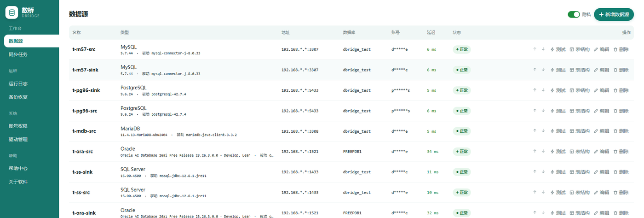This screenshot has height=218, width=644.
Task: Delete t-m57-src with 删除
Action: click(x=621, y=49)
